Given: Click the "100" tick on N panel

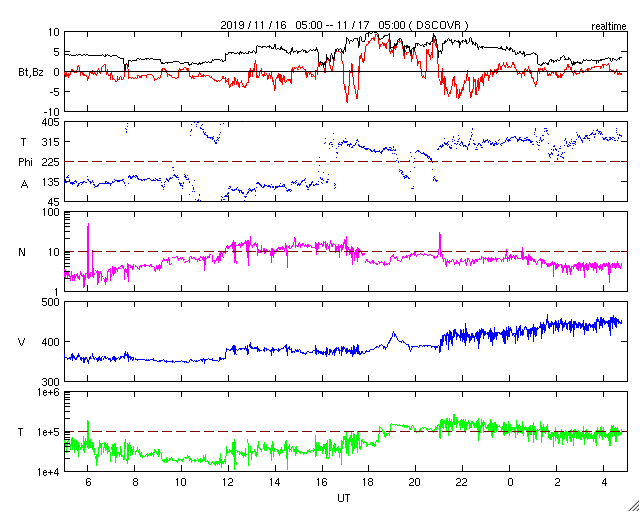Looking at the screenshot, I should [x=51, y=213].
